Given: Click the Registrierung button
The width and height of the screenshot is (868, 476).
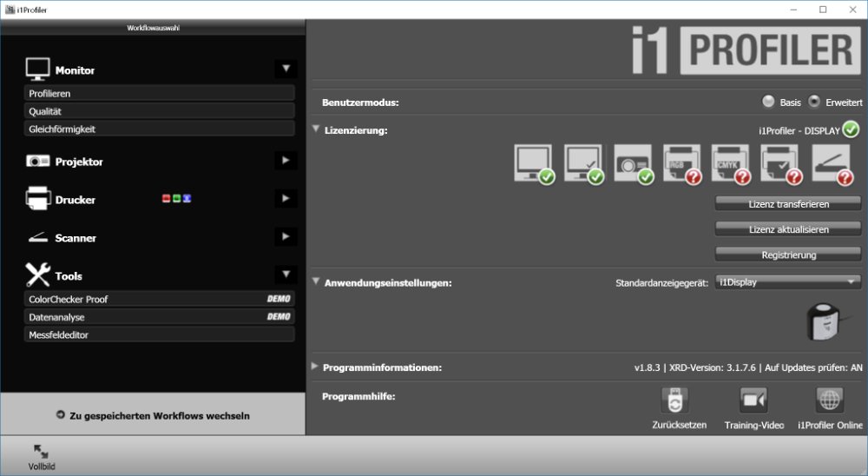Looking at the screenshot, I should pyautogui.click(x=788, y=255).
